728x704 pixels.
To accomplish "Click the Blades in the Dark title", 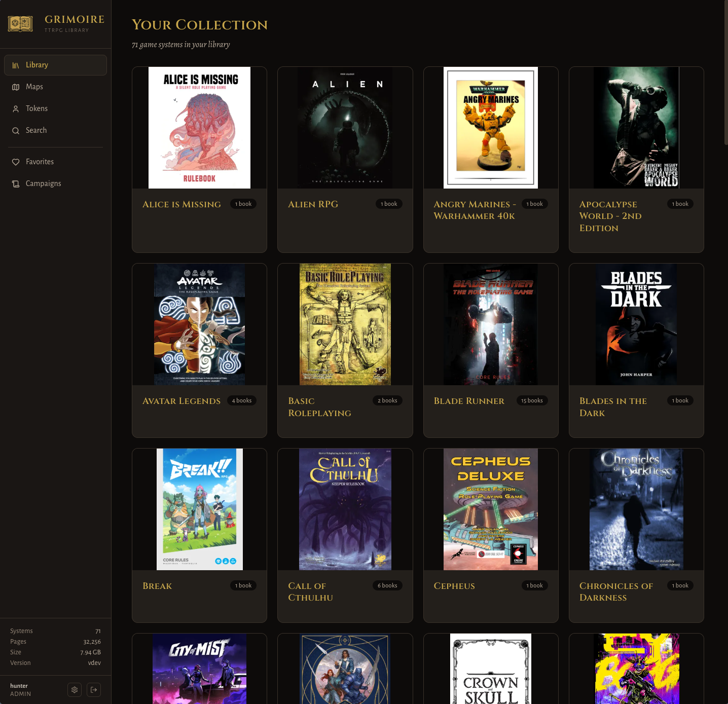I will click(613, 407).
